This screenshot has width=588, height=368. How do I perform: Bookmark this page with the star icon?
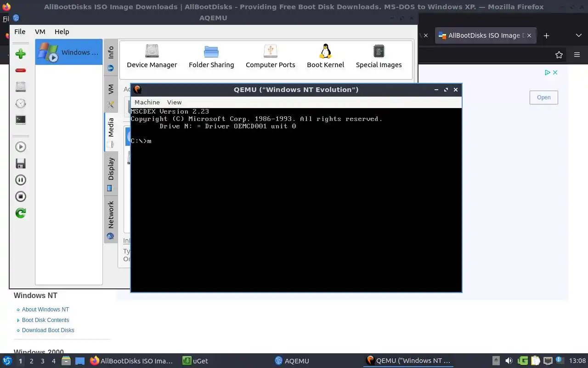coord(559,55)
